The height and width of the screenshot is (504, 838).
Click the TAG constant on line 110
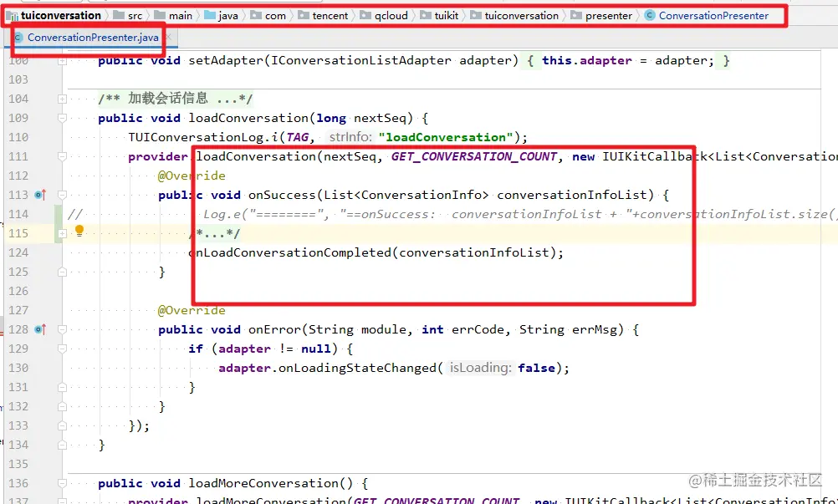[297, 137]
